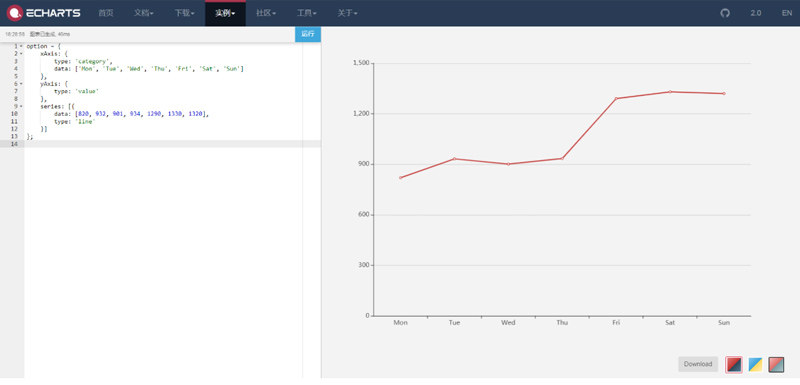Select the blue-yellow theme swatch

pos(755,364)
